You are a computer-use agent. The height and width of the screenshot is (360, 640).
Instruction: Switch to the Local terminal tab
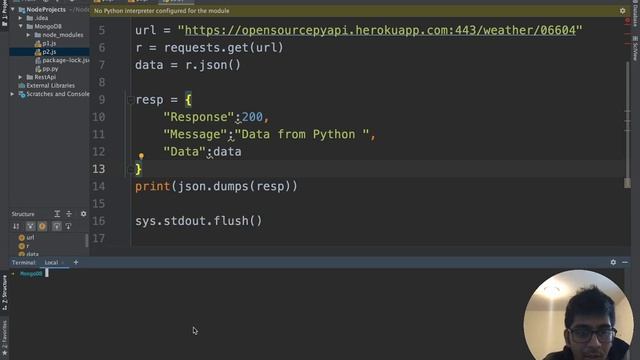51,262
